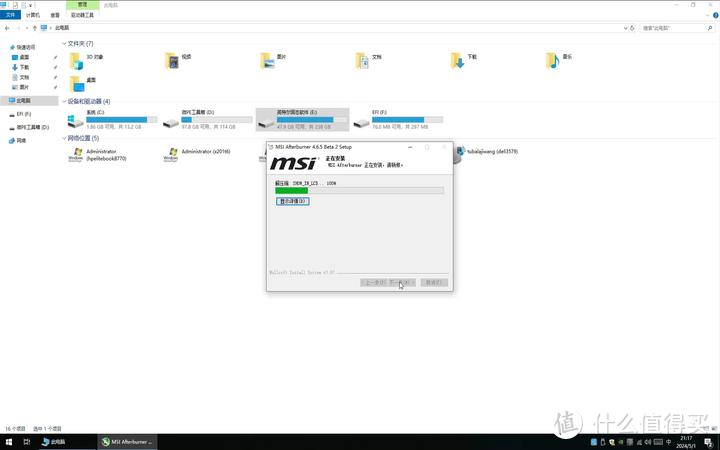
Task: Select the EFI (F:) drive icon
Action: pyautogui.click(x=362, y=122)
